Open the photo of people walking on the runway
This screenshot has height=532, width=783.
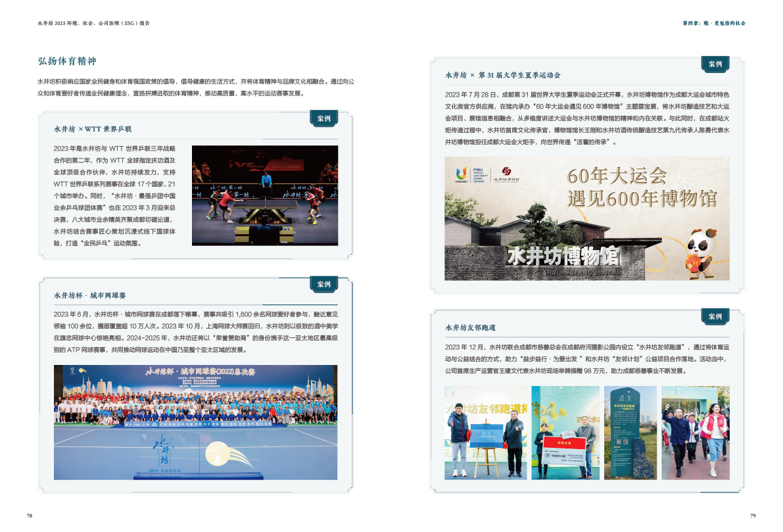click(x=695, y=432)
